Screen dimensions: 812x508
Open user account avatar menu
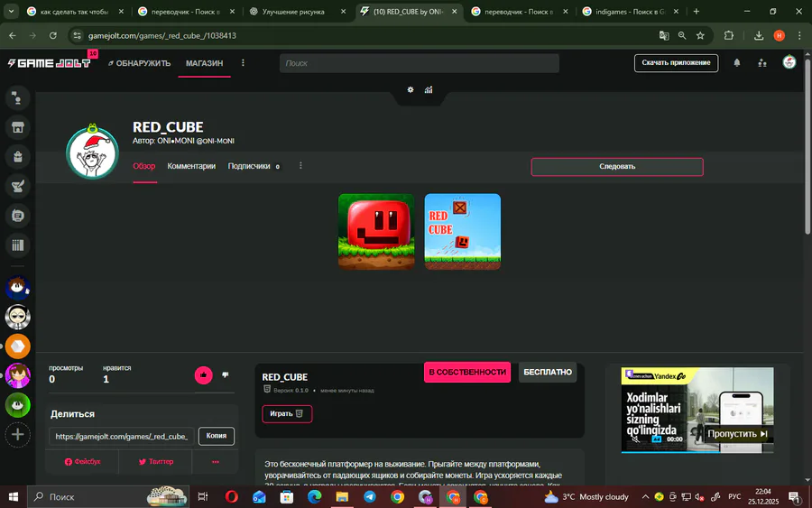click(x=789, y=62)
